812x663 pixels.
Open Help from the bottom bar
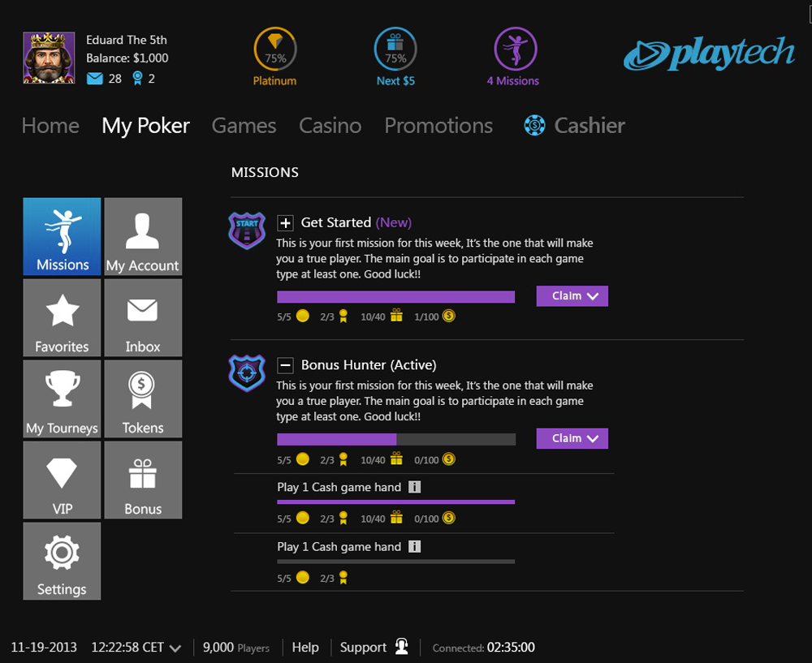click(305, 647)
